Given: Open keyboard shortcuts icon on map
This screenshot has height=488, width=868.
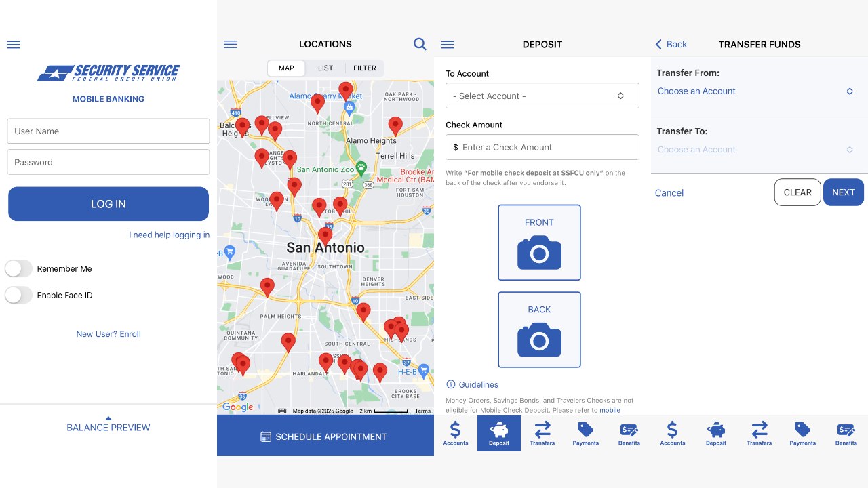Looking at the screenshot, I should pyautogui.click(x=282, y=411).
